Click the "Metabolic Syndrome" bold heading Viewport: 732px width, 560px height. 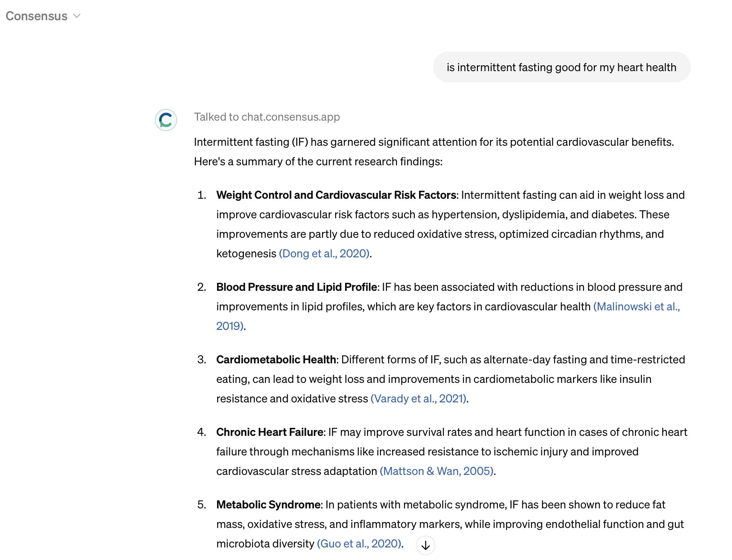268,505
